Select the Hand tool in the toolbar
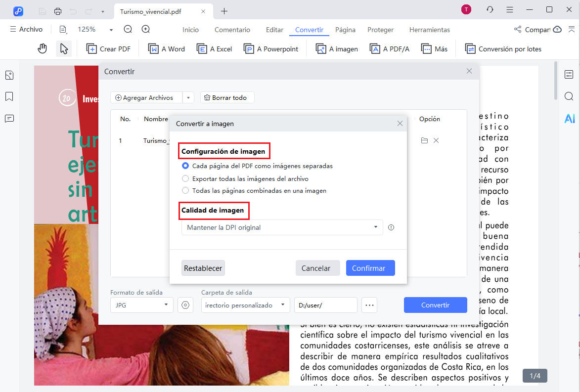Screen dimensions: 580x392 tap(42, 48)
